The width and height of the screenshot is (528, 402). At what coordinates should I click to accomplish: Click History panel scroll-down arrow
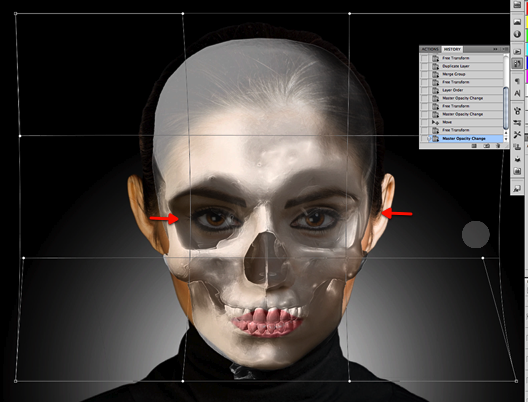tap(506, 139)
